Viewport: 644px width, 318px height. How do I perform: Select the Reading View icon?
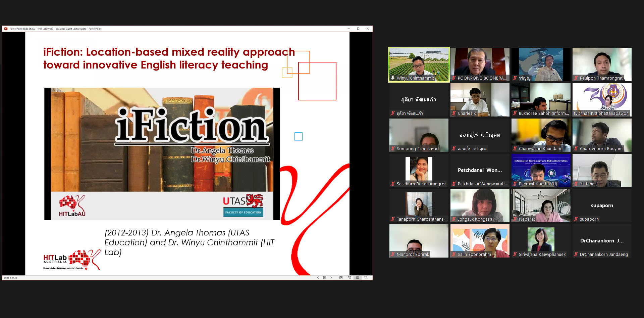pyautogui.click(x=358, y=278)
